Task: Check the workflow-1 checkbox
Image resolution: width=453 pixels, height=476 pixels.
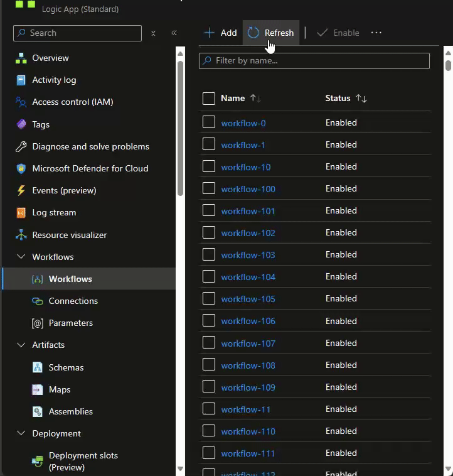Action: click(209, 144)
